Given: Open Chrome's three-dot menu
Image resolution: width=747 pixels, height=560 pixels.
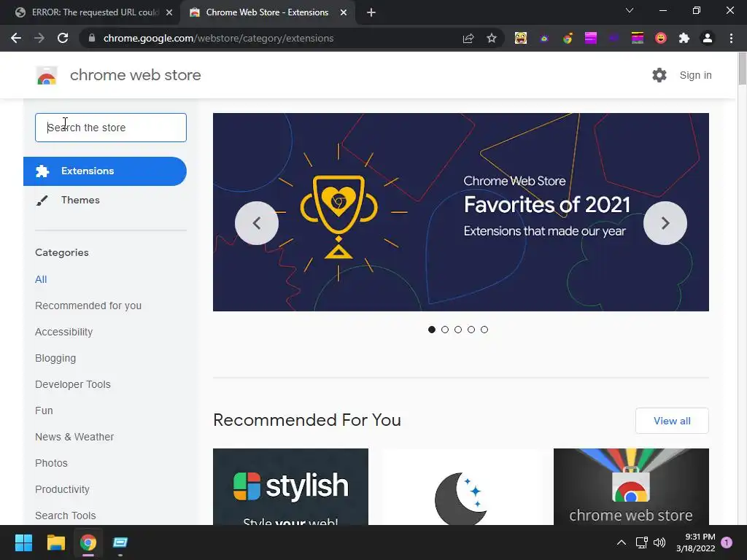Looking at the screenshot, I should 731,38.
